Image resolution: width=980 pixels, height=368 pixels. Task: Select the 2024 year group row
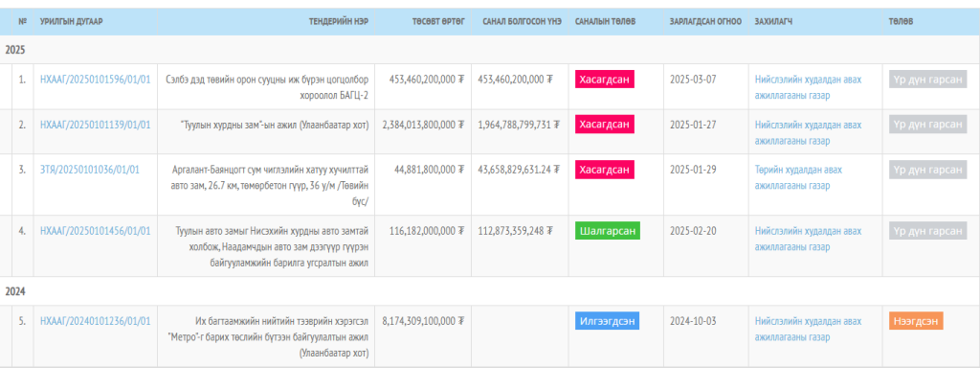click(490, 291)
